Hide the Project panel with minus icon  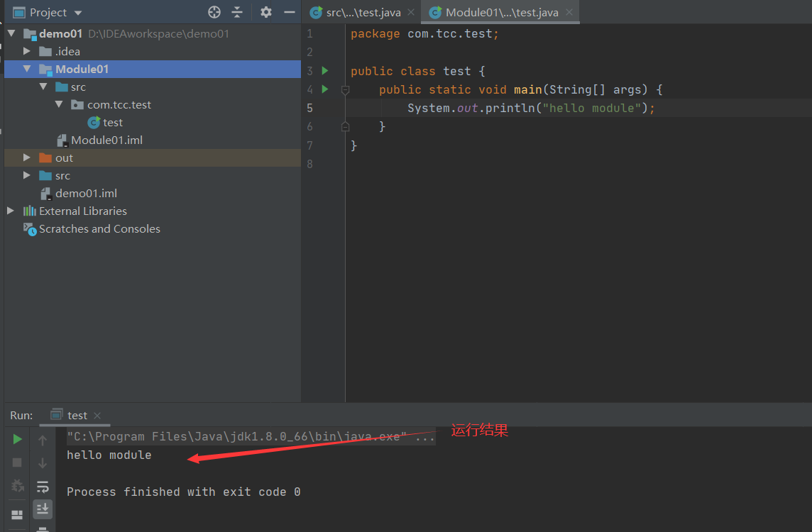click(290, 13)
